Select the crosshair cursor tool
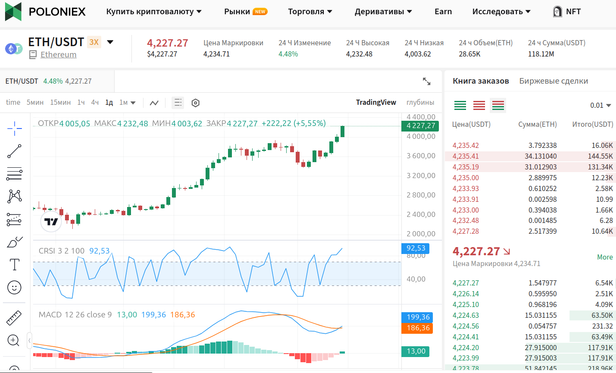 15,128
